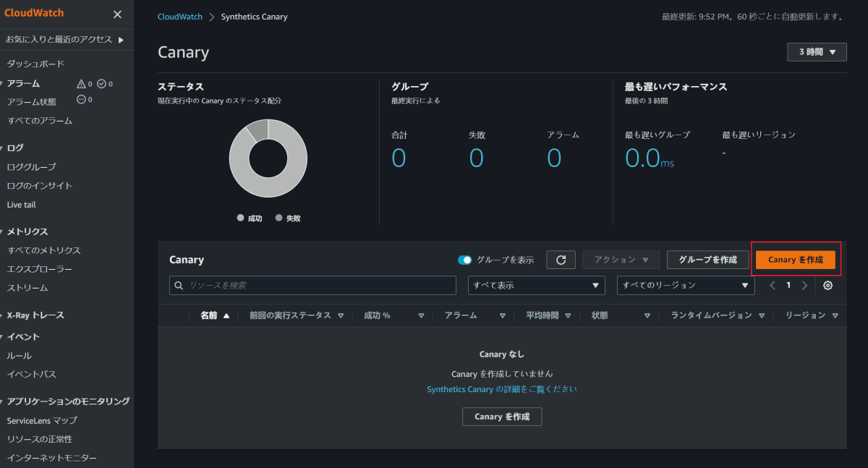Viewport: 868px width, 468px height.
Task: Click the 0.0 ms slowest group value
Action: (x=650, y=158)
